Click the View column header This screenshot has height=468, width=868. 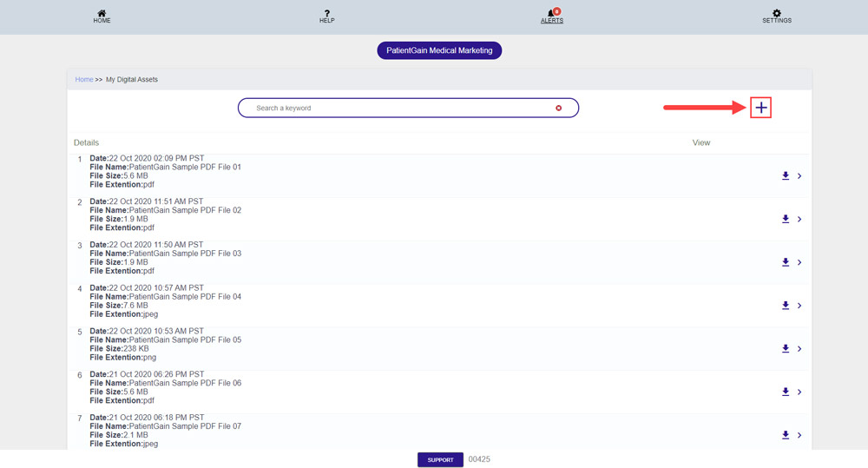(x=700, y=142)
